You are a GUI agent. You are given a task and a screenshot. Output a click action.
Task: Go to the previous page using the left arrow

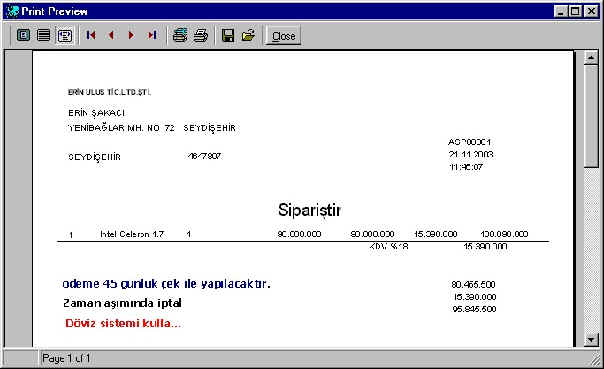point(111,35)
